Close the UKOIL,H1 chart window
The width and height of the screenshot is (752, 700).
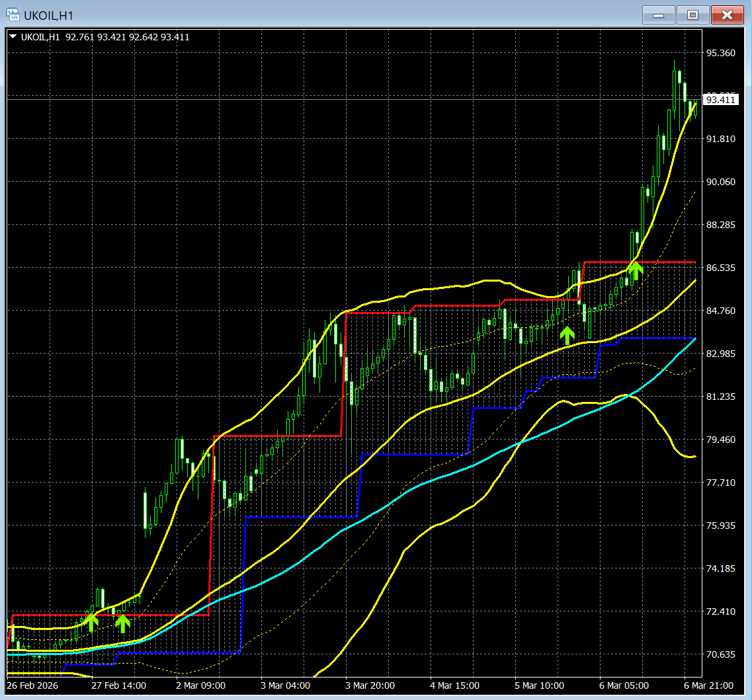[x=727, y=15]
